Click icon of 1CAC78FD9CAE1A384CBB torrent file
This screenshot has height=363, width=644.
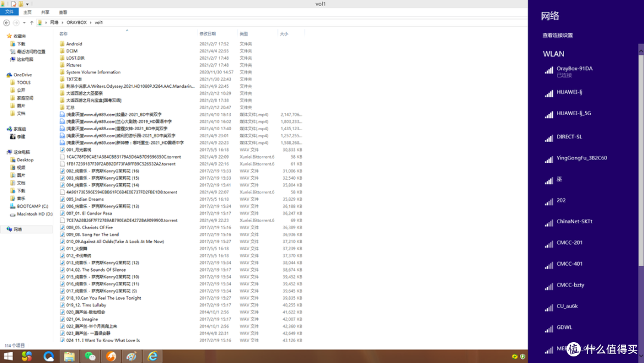coord(63,157)
